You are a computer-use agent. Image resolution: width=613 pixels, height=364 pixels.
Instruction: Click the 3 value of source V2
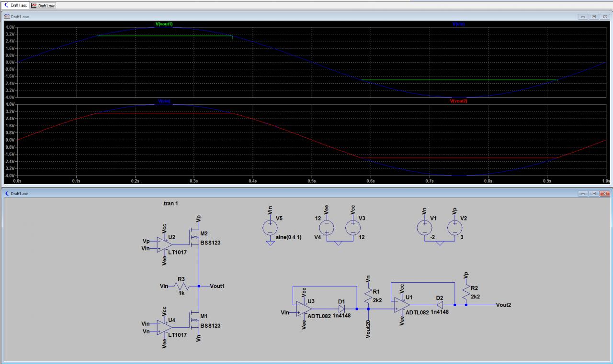pyautogui.click(x=463, y=238)
